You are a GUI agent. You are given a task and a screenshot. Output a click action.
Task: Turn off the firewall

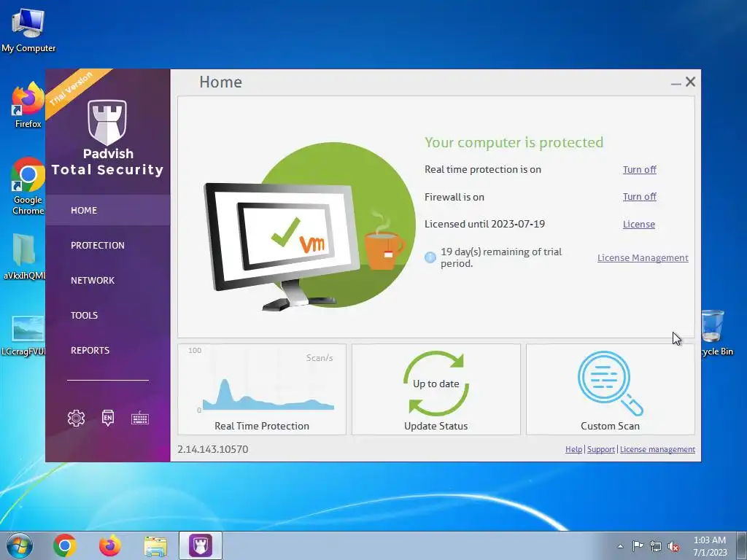639,197
